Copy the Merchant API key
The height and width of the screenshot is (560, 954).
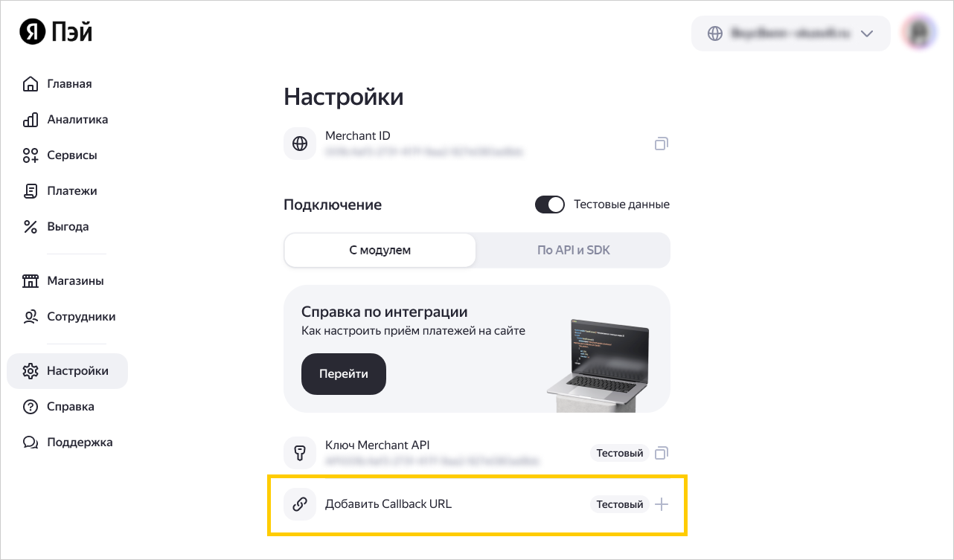[662, 452]
